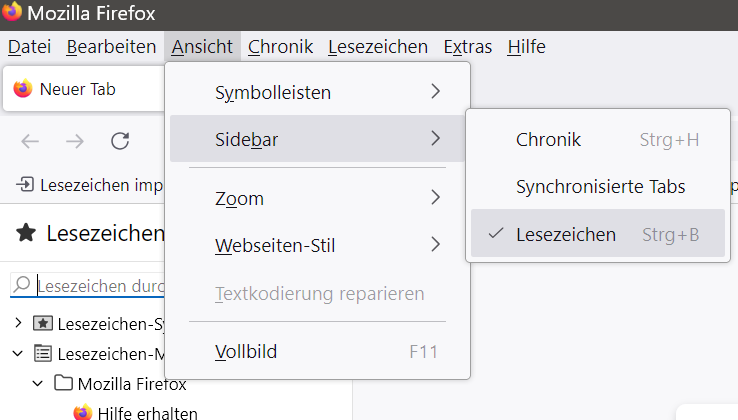Click the Lesezeichen search input field
The height and width of the screenshot is (420, 738).
[x=95, y=286]
